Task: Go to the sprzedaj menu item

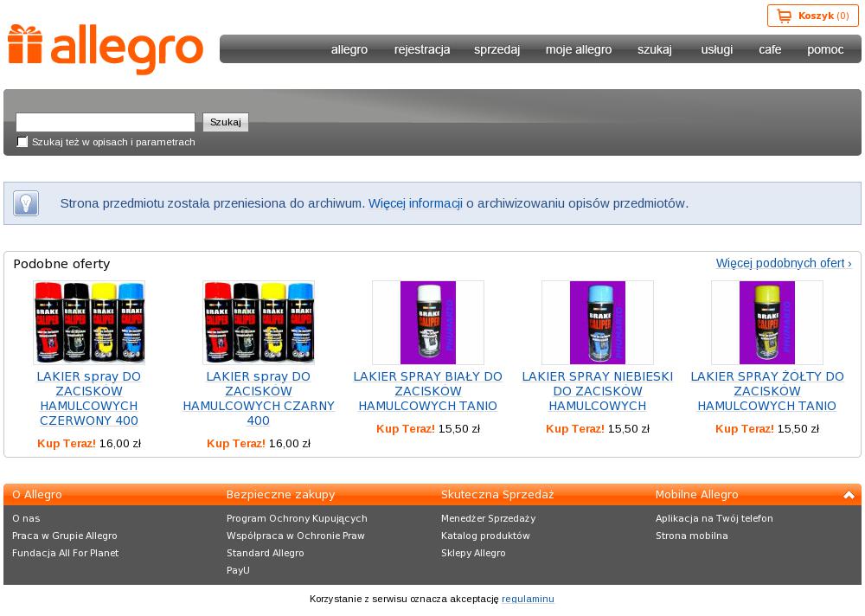Action: [497, 49]
